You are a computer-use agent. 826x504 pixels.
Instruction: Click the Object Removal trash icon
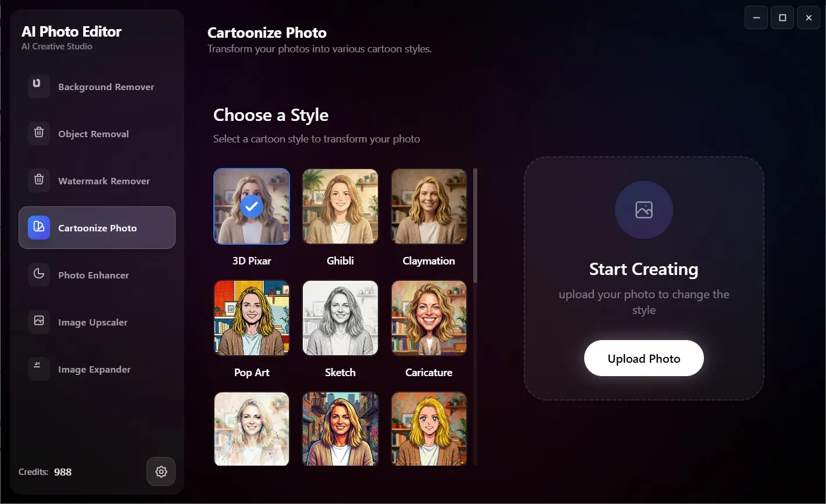[39, 134]
